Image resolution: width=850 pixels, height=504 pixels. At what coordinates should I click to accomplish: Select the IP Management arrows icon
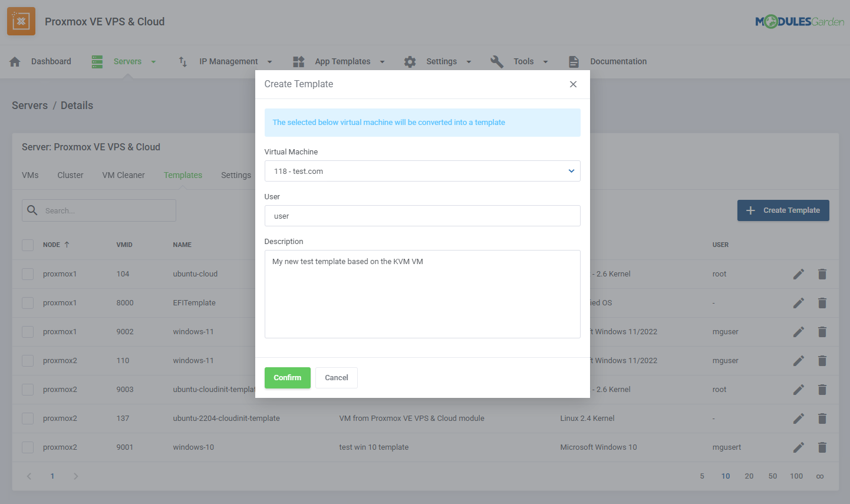(182, 61)
